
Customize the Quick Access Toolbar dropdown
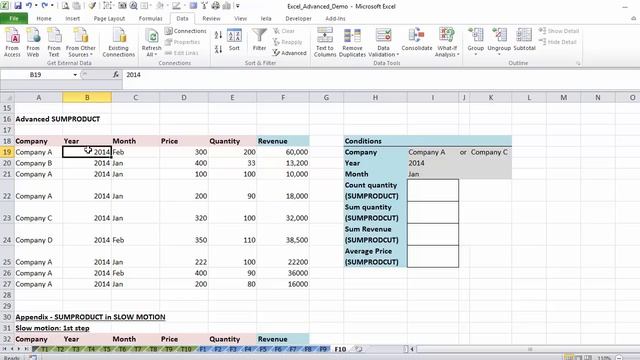pos(238,6)
